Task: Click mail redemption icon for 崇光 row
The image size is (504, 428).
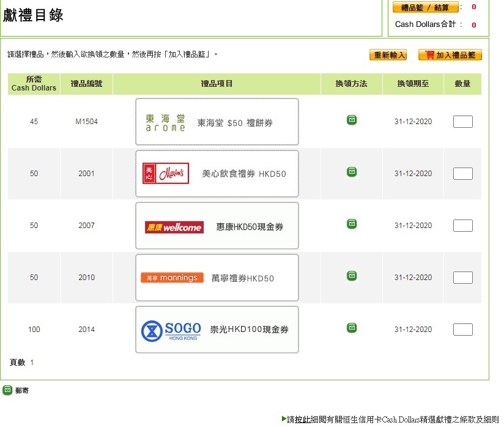Action: (x=352, y=328)
